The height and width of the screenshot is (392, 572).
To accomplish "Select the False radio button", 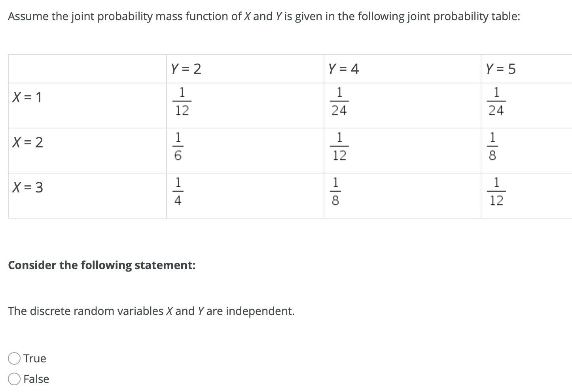I will tap(14, 379).
